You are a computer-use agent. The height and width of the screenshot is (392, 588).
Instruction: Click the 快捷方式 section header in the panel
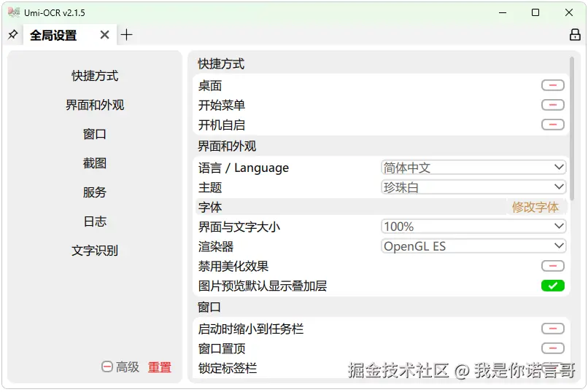(221, 63)
